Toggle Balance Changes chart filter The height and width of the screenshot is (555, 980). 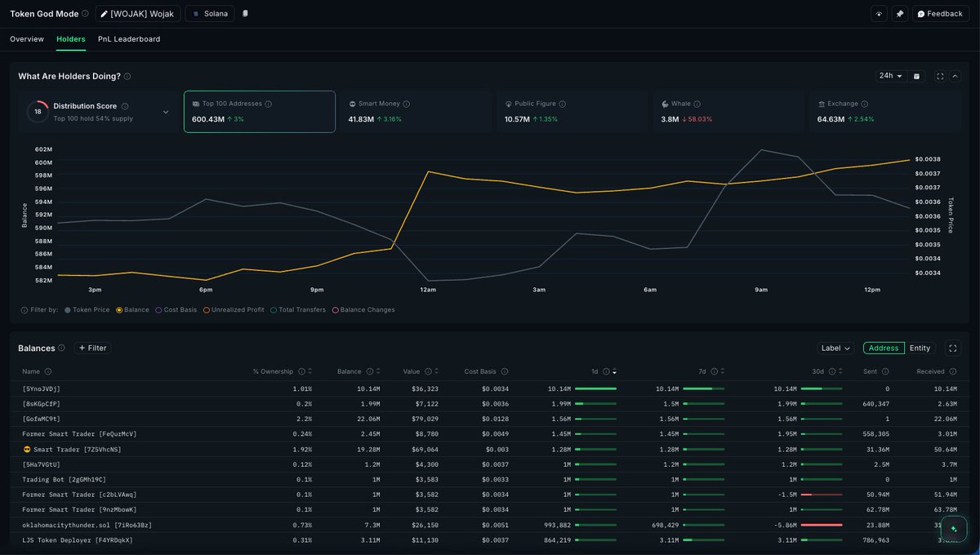[x=363, y=310]
